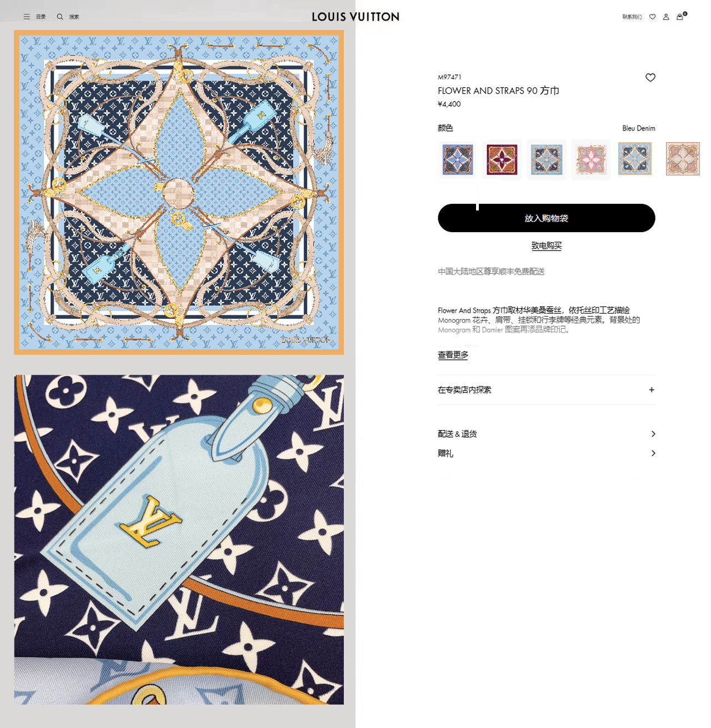Add product to wishlist with heart
The height and width of the screenshot is (728, 711).
pyautogui.click(x=650, y=77)
